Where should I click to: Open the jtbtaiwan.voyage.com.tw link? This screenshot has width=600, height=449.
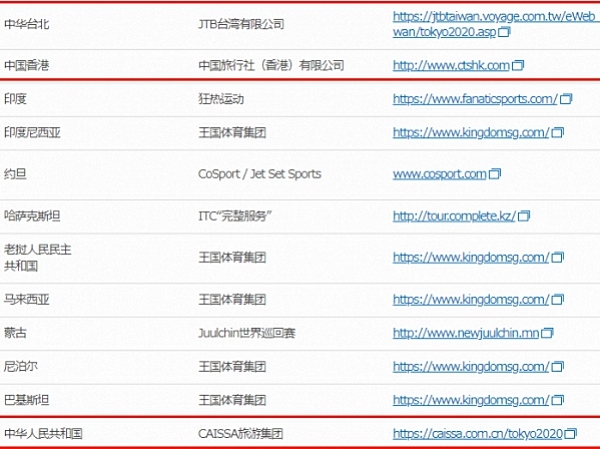(x=496, y=24)
